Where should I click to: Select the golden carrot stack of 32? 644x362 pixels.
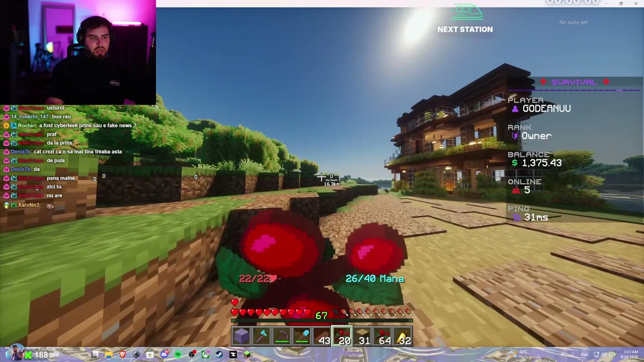[x=403, y=336]
